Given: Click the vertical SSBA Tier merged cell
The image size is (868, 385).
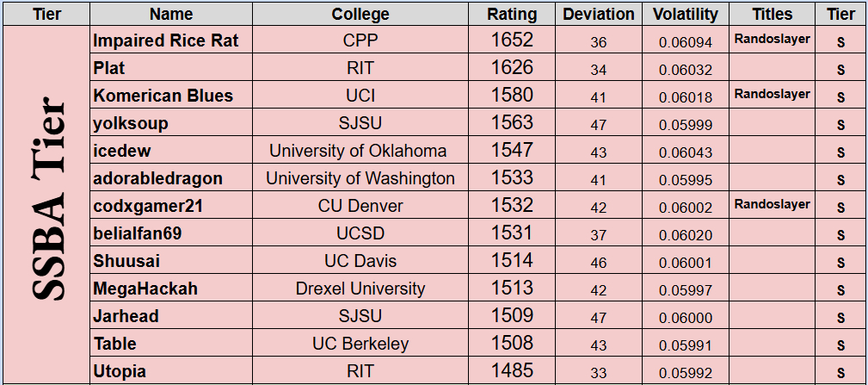Looking at the screenshot, I should (46, 203).
